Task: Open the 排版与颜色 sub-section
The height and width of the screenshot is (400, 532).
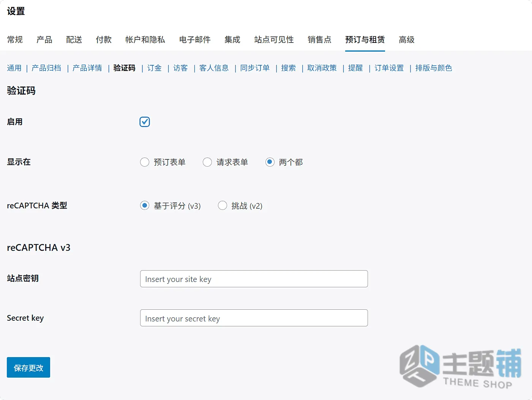Action: pyautogui.click(x=434, y=68)
